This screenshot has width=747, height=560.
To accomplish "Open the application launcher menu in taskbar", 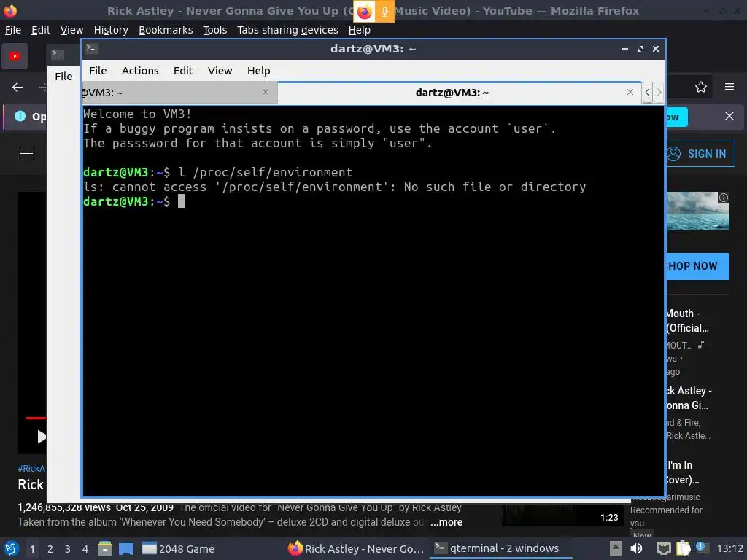I will (x=12, y=548).
